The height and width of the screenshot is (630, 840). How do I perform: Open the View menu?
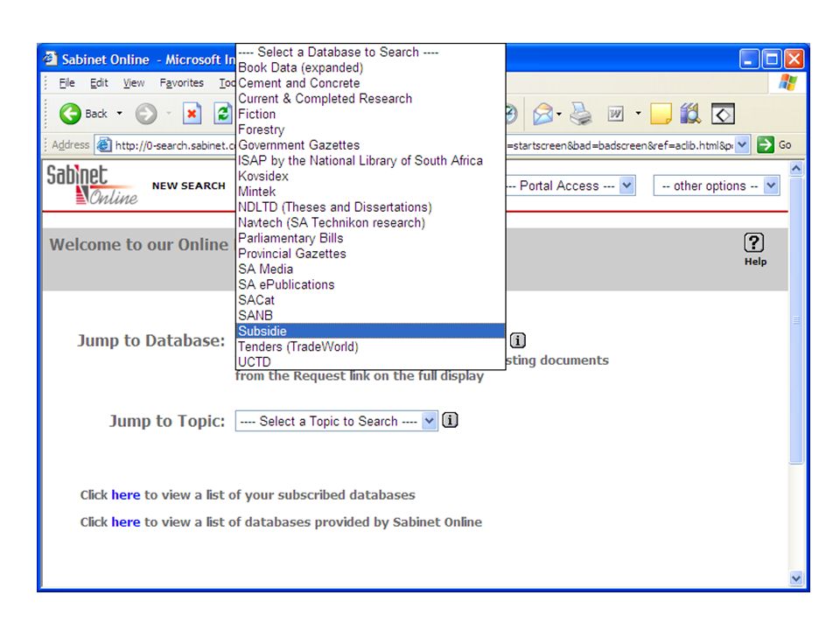point(133,83)
